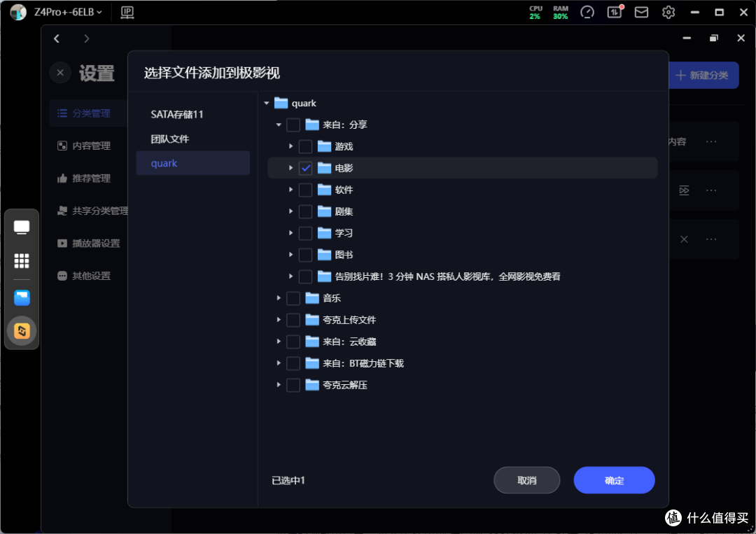Open 共享分类管理 settings tab
The image size is (756, 534).
pyautogui.click(x=92, y=211)
